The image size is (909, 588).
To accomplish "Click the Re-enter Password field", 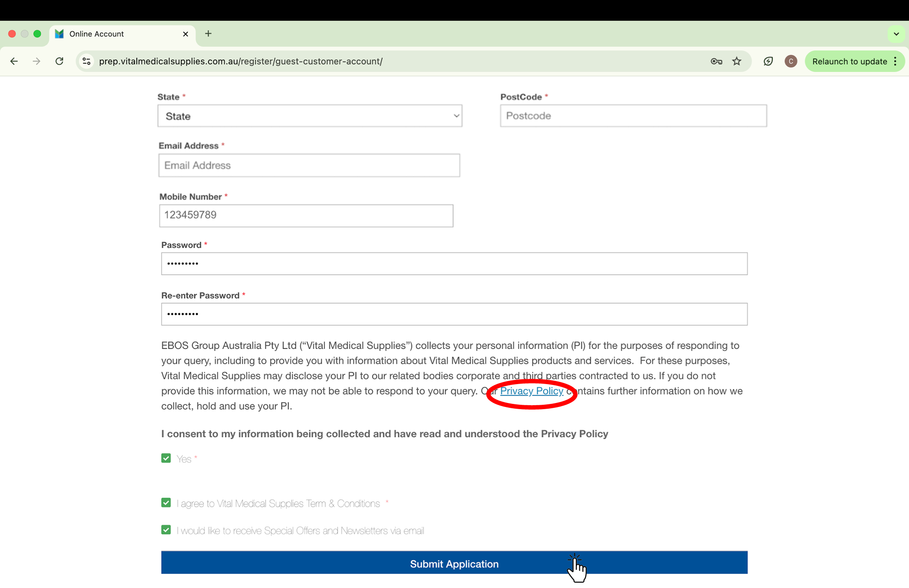I will click(454, 314).
